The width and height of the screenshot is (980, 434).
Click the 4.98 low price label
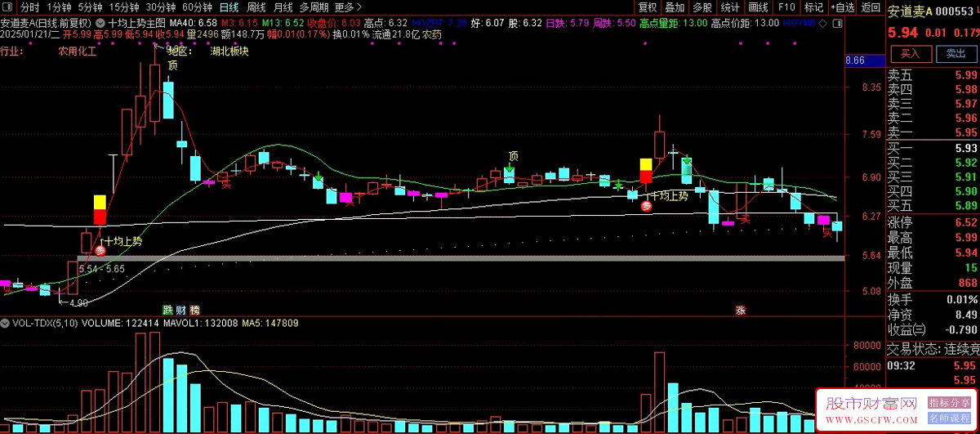tap(78, 303)
